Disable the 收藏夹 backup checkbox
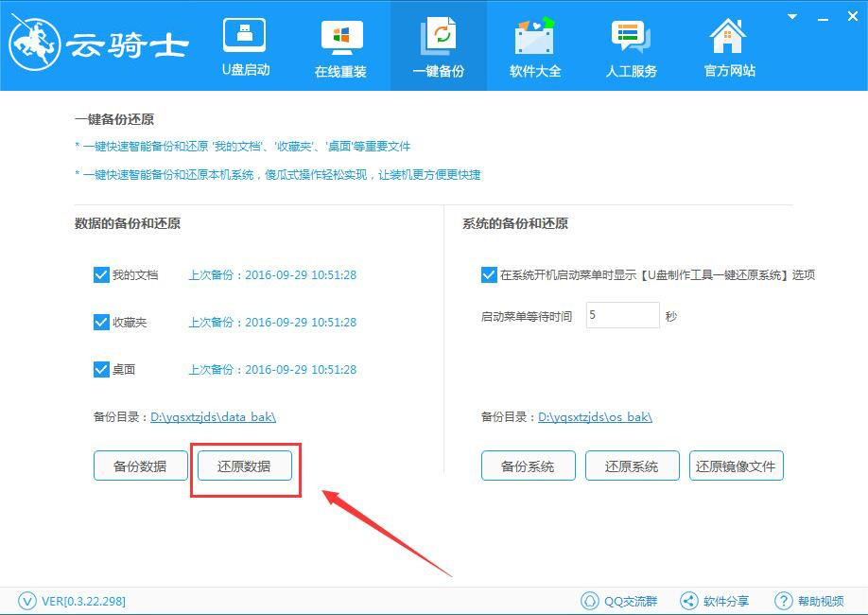Image resolution: width=868 pixels, height=615 pixels. coord(101,322)
